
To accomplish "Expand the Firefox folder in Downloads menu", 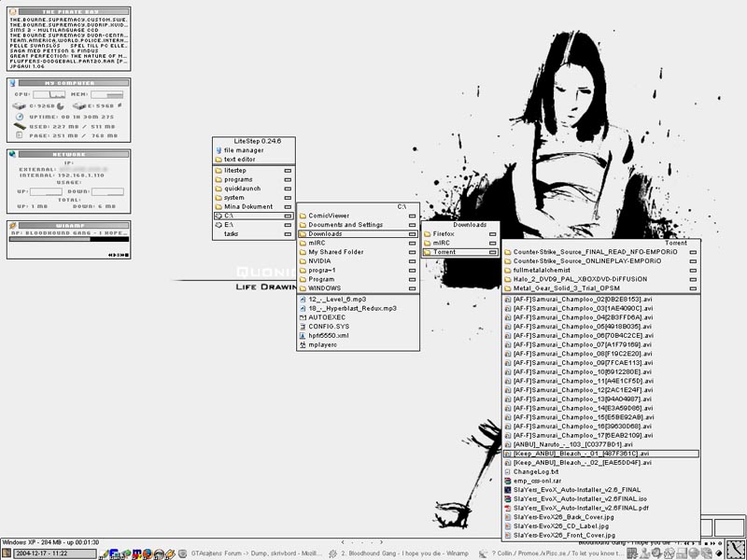I will [x=493, y=234].
